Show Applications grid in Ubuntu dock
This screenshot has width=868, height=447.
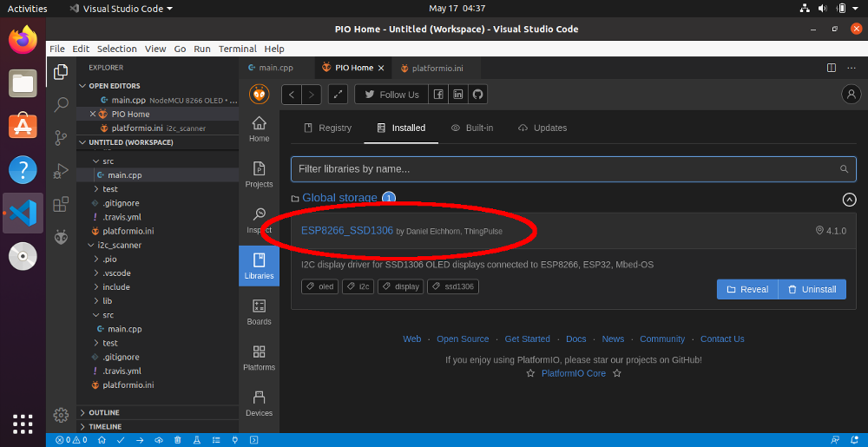[23, 424]
